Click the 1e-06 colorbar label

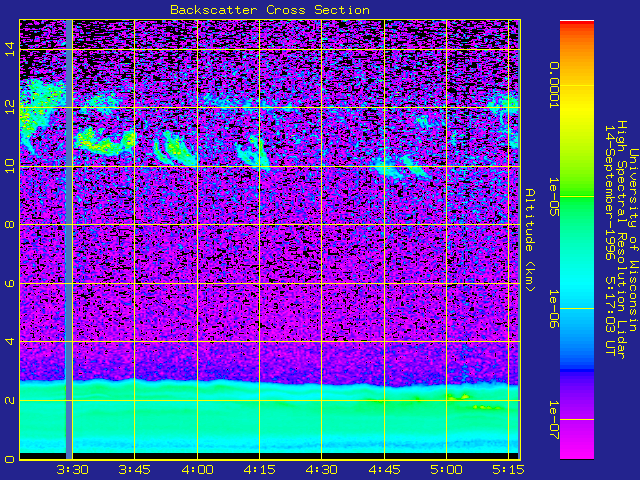point(553,309)
